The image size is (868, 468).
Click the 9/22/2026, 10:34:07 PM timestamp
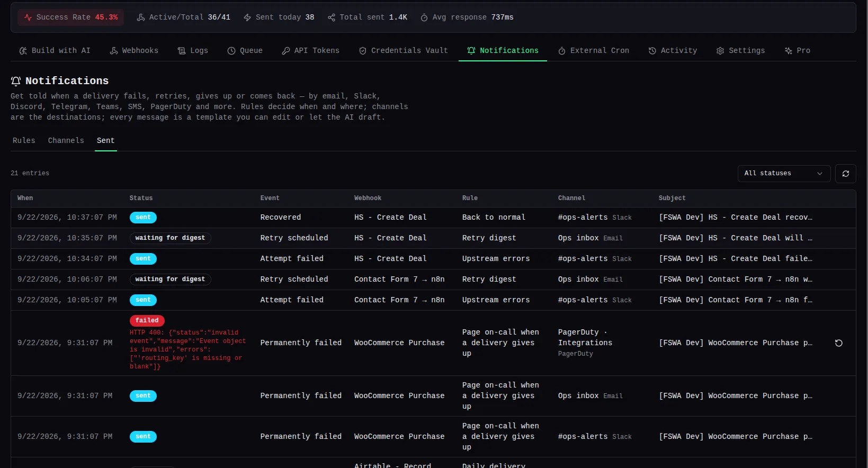coord(67,259)
